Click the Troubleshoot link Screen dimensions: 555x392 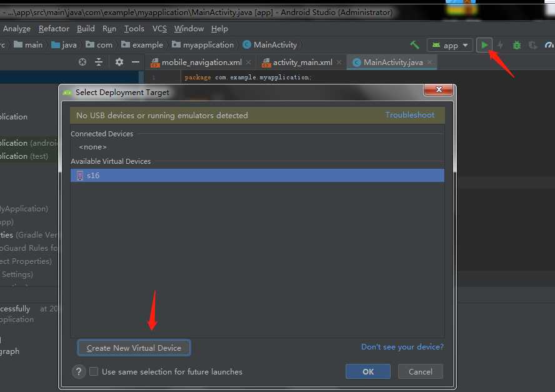[409, 115]
